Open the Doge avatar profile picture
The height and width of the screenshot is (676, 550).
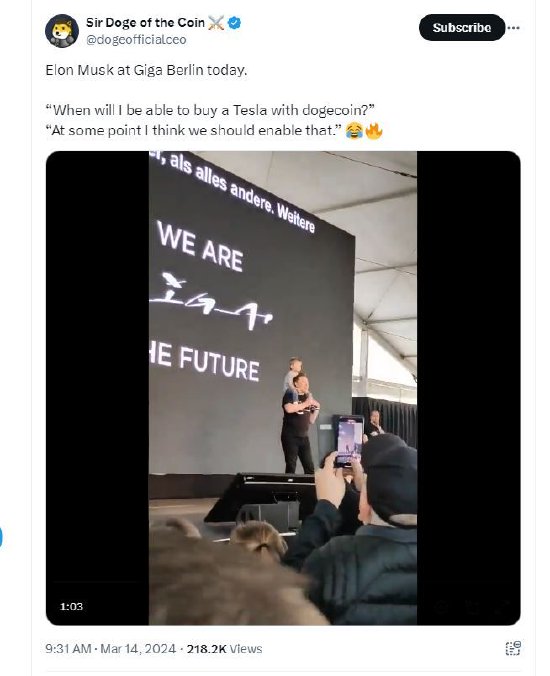click(62, 31)
